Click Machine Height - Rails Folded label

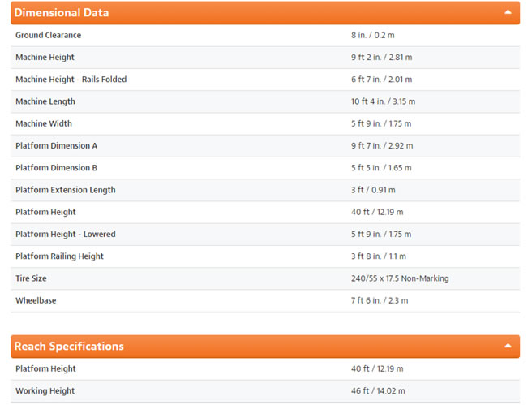point(71,80)
